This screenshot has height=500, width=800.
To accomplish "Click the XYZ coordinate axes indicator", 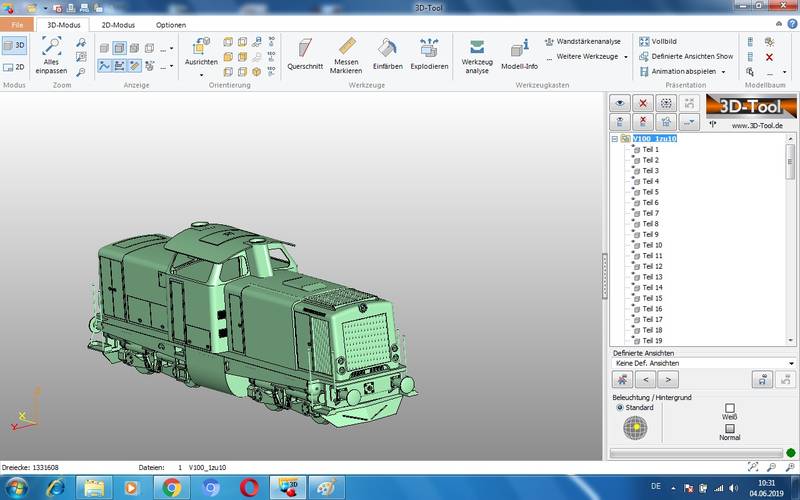I will point(26,409).
